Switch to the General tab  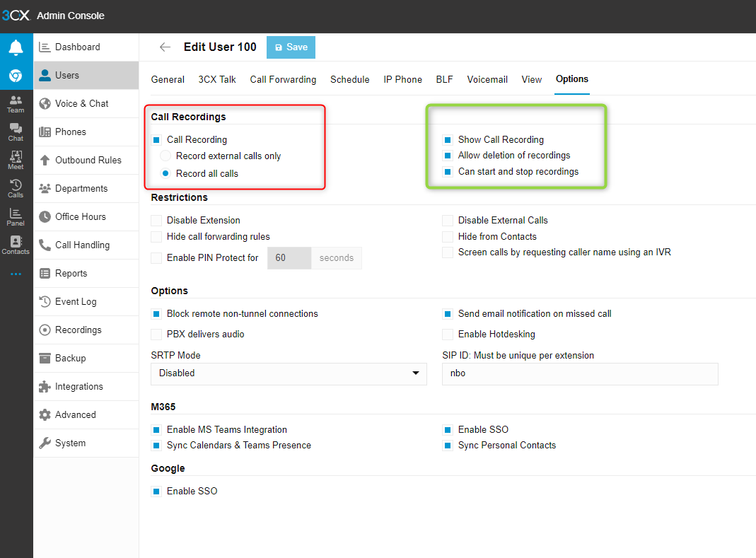(x=168, y=80)
